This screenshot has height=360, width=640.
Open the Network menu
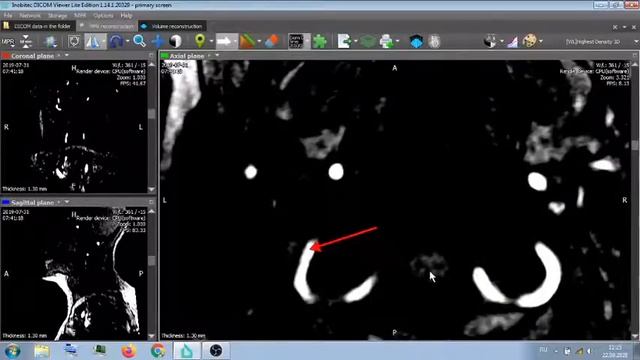click(x=30, y=16)
